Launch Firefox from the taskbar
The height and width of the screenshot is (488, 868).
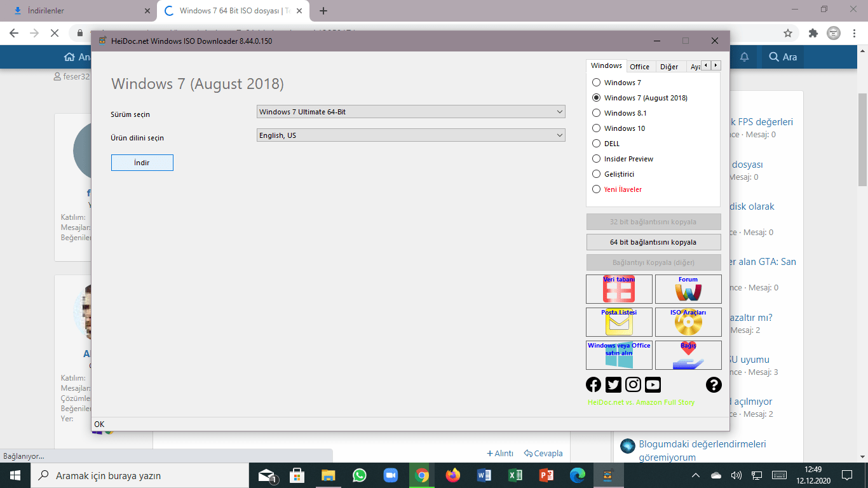pos(452,475)
